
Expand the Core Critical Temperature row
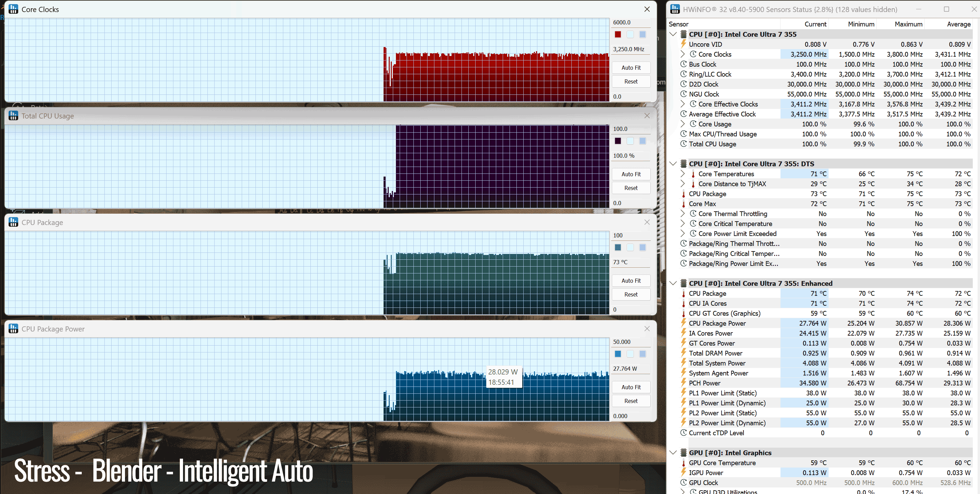[683, 224]
